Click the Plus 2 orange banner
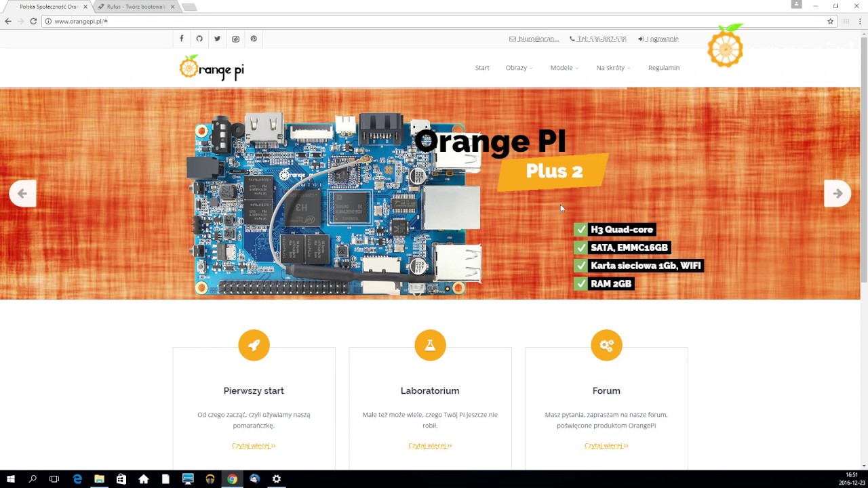Screen dimensions: 868x488 (x=553, y=171)
